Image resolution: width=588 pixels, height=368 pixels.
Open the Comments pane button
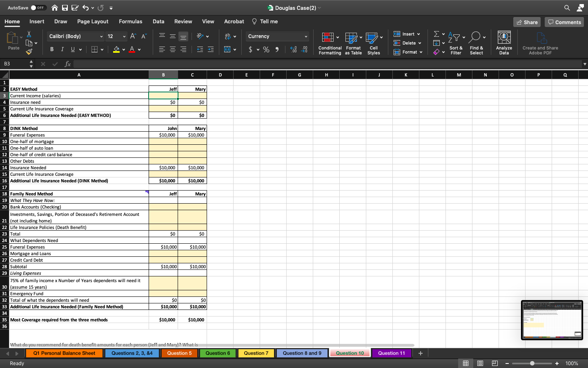coord(564,22)
